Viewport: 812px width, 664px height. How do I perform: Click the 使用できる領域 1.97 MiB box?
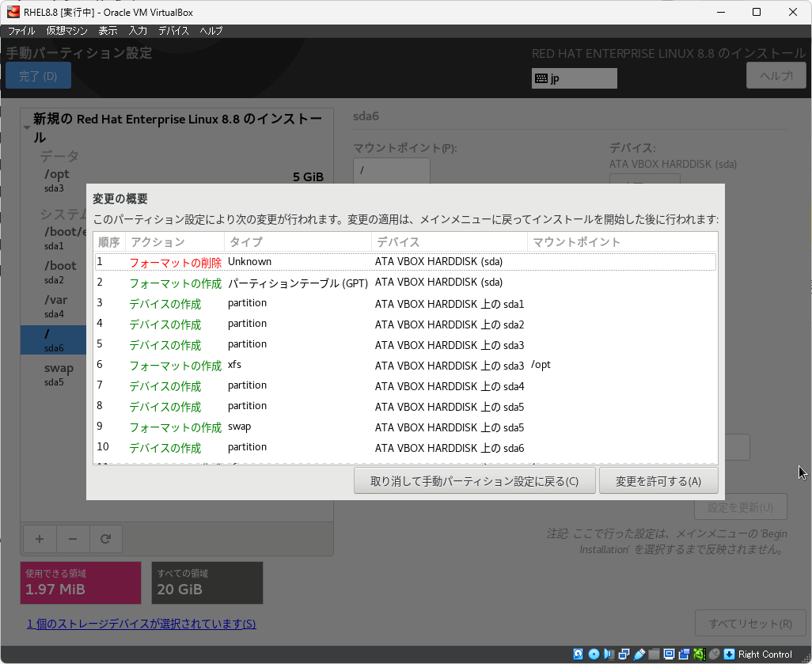[x=81, y=582]
